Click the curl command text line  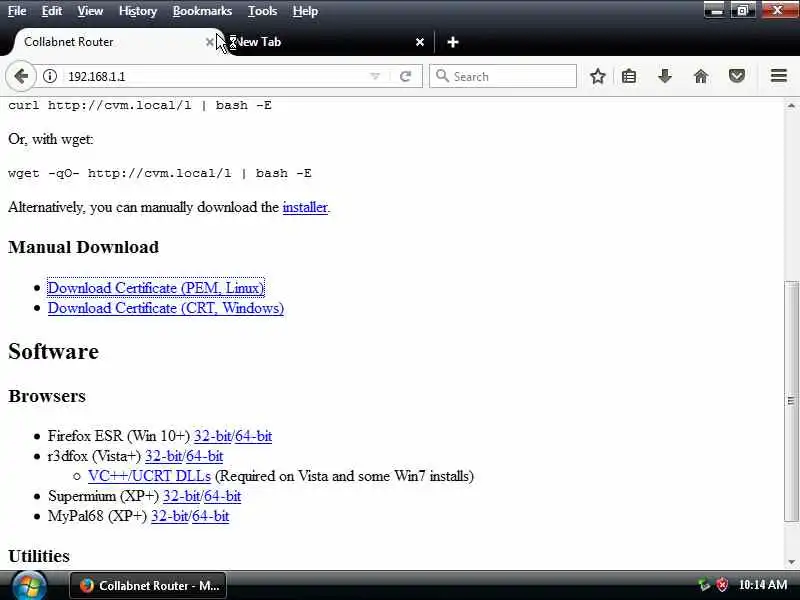140,105
